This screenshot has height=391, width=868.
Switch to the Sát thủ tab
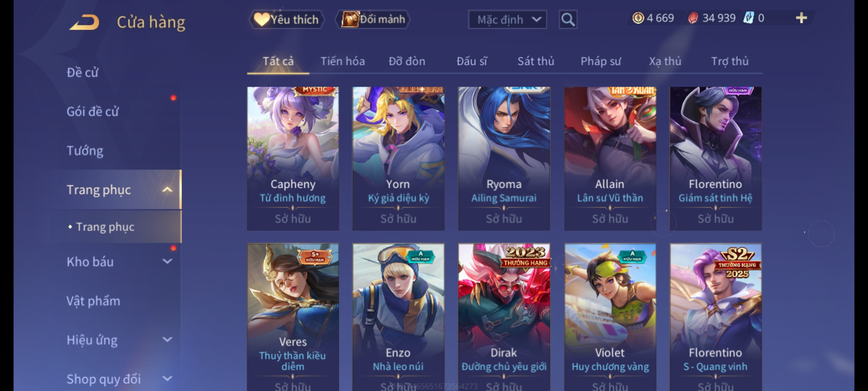click(x=536, y=61)
